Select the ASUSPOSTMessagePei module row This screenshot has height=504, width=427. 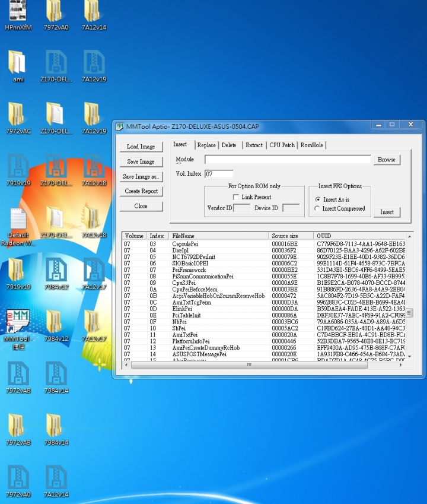coord(264,354)
